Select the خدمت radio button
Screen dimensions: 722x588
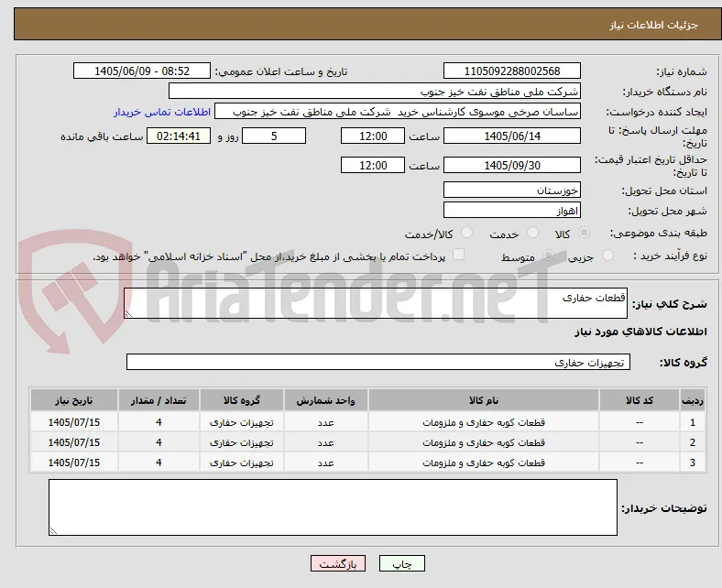(x=532, y=233)
